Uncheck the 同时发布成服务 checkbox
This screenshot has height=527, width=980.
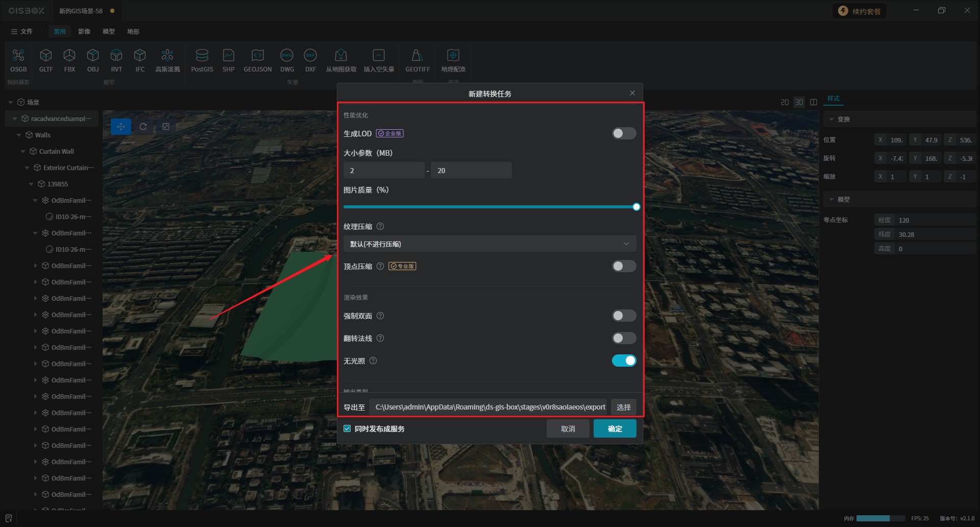coord(348,429)
